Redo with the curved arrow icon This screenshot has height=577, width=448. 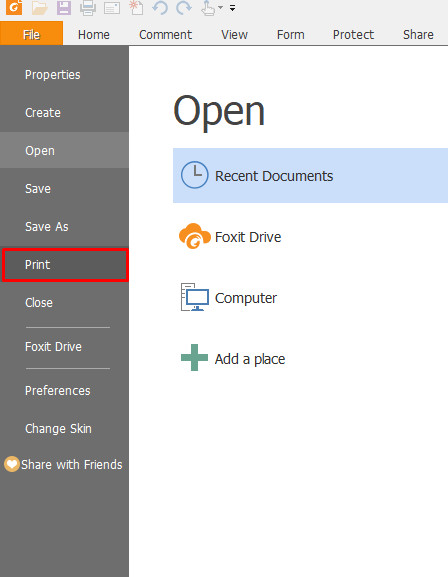[x=184, y=8]
